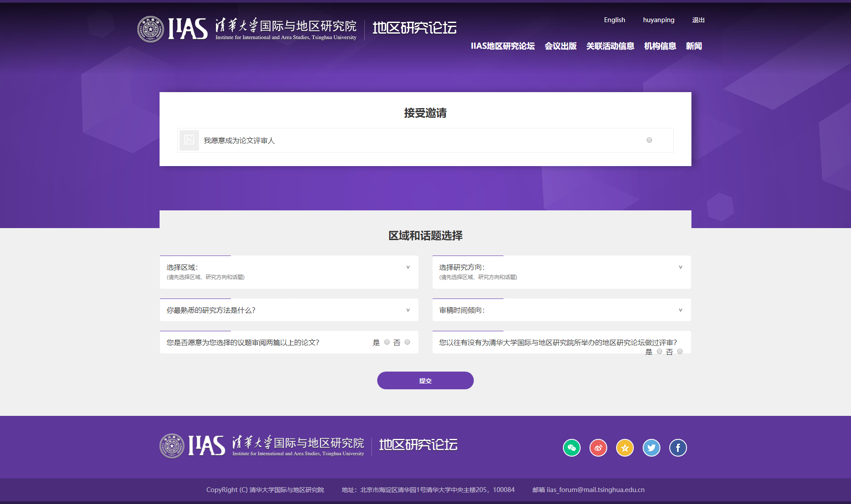Click the Facebook icon in the footer

pos(678,448)
